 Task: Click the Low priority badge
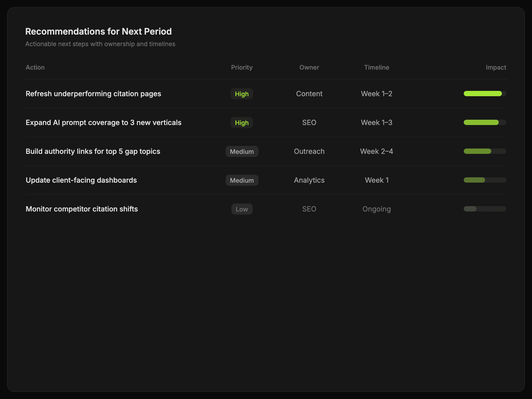tap(242, 209)
